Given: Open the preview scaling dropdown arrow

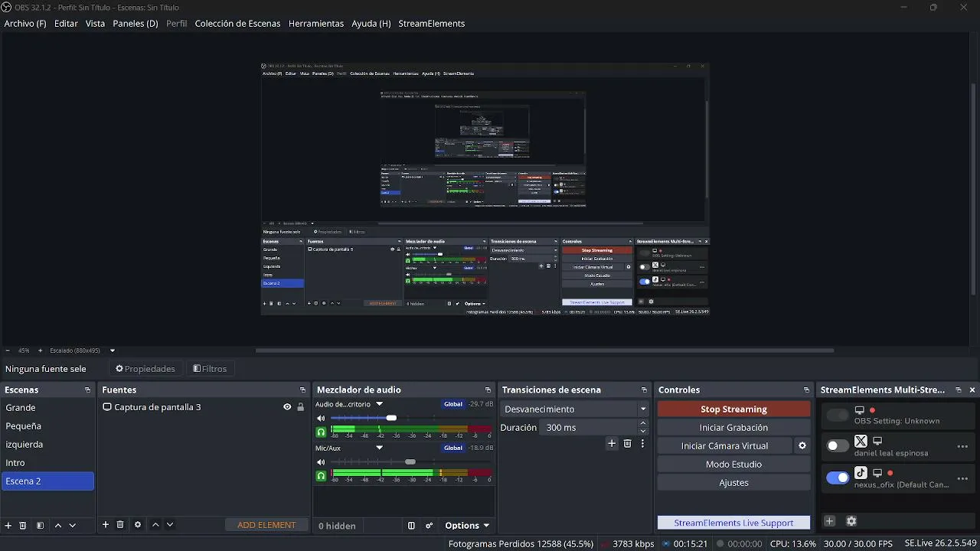Looking at the screenshot, I should (x=113, y=350).
